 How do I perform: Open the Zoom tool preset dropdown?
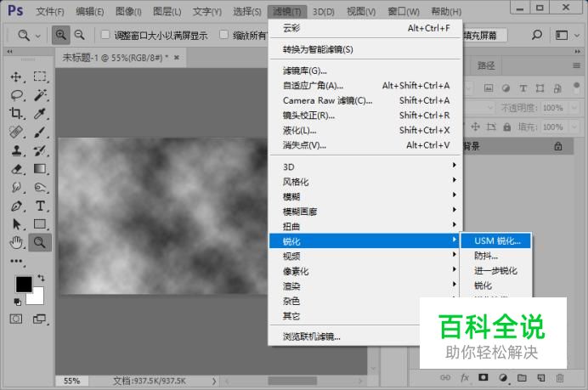click(37, 36)
